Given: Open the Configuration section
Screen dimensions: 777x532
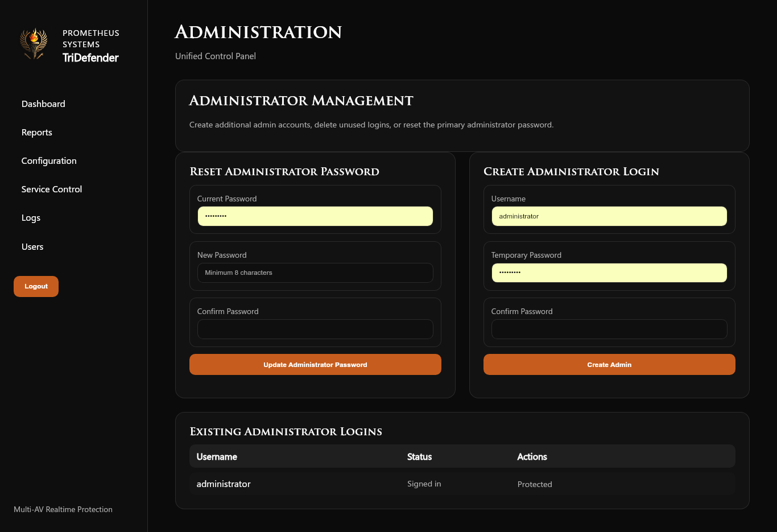Looking at the screenshot, I should 49,161.
